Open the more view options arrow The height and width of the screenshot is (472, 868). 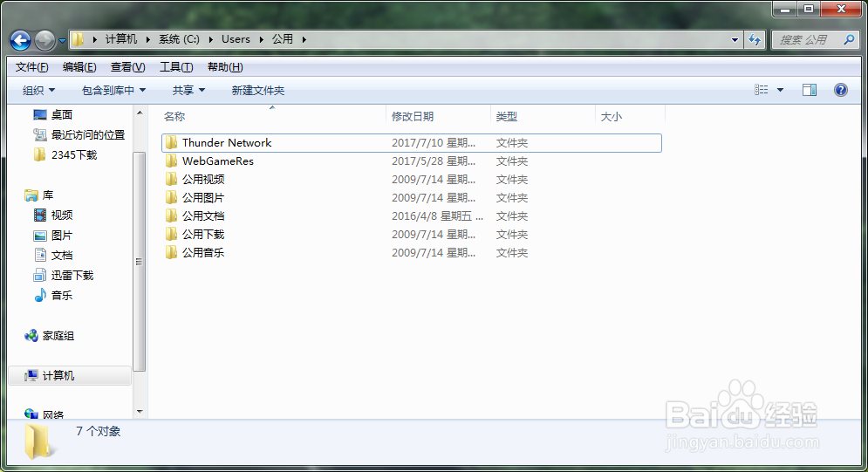[x=780, y=90]
